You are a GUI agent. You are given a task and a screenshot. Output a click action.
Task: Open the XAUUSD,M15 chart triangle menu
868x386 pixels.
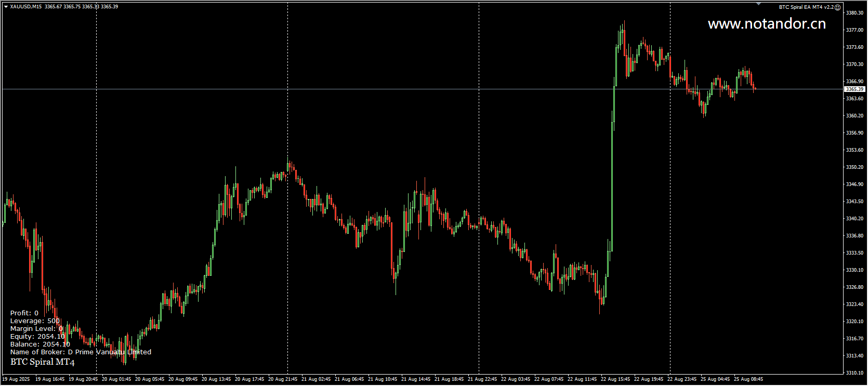pyautogui.click(x=6, y=7)
